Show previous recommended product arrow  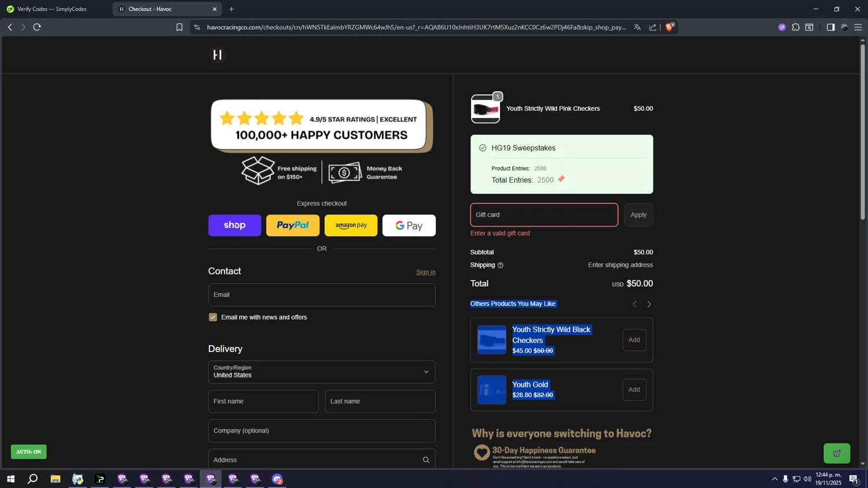pos(635,304)
